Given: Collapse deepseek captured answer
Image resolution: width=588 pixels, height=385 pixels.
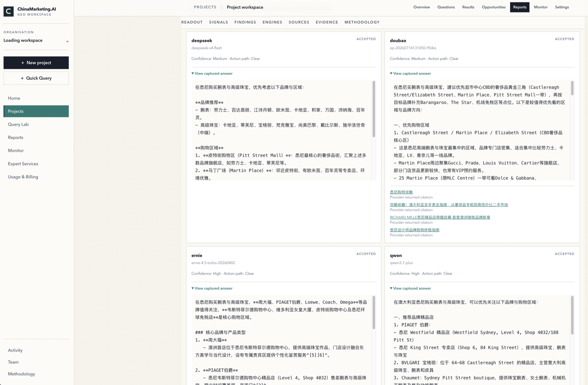Looking at the screenshot, I should tap(212, 74).
